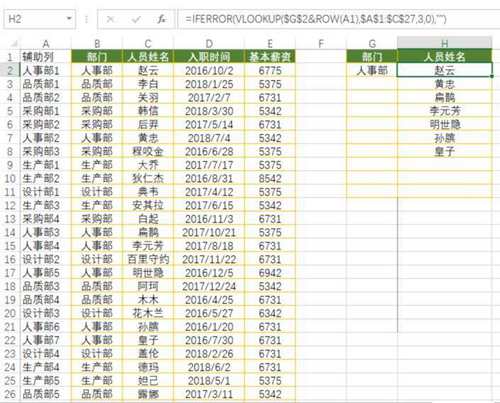Click cell G2 containing 人事部

372,70
